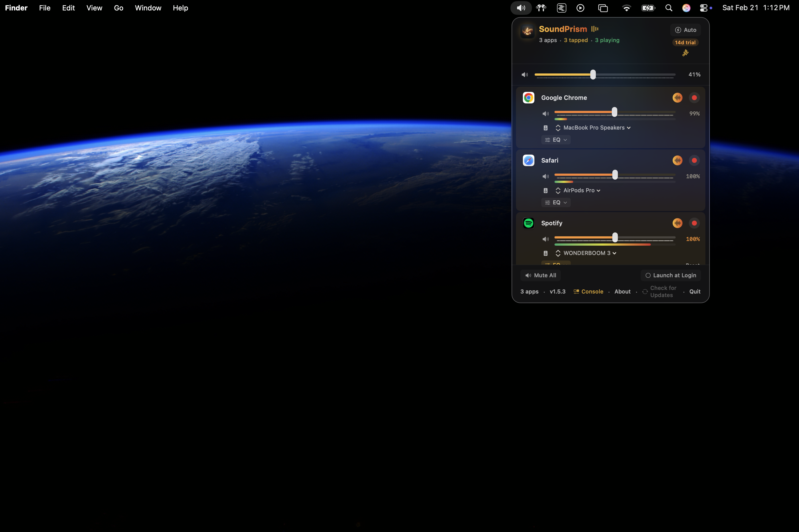Image resolution: width=799 pixels, height=532 pixels.
Task: Enable Auto mode in the top right
Action: click(x=685, y=30)
